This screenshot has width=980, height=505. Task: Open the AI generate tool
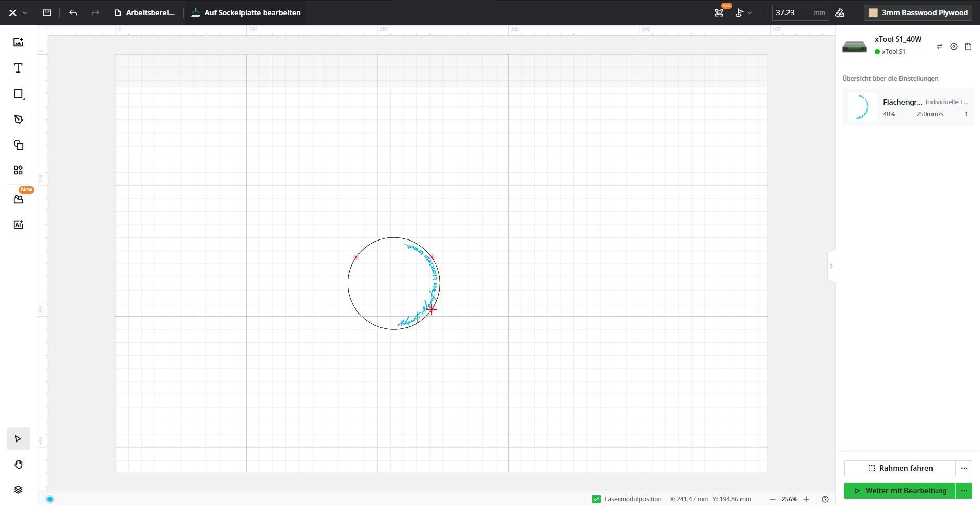tap(18, 225)
